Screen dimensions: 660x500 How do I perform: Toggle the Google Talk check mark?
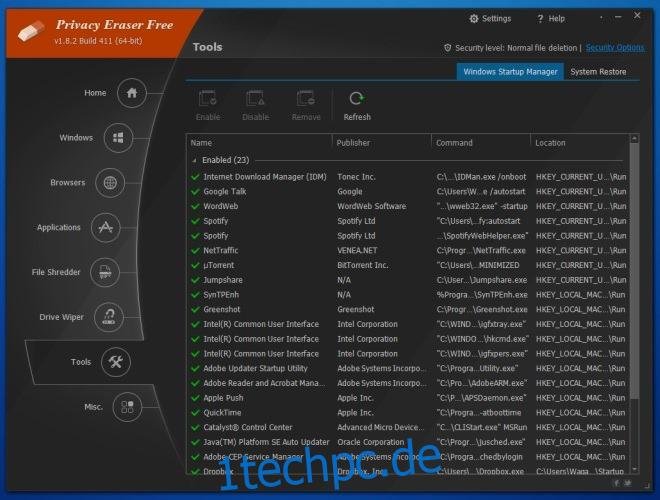195,191
